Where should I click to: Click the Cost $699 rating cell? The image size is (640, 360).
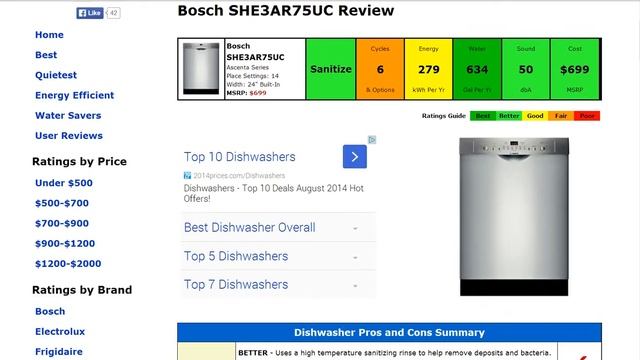[x=575, y=69]
